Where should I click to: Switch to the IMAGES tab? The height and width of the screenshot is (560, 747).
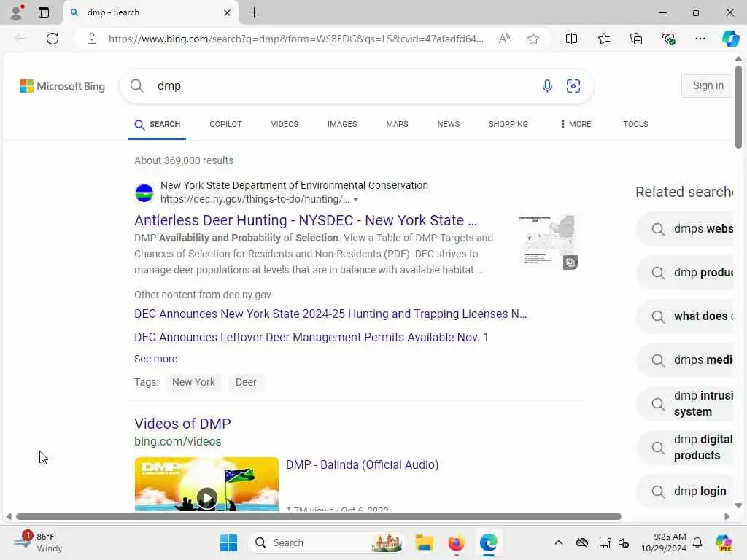pos(342,124)
